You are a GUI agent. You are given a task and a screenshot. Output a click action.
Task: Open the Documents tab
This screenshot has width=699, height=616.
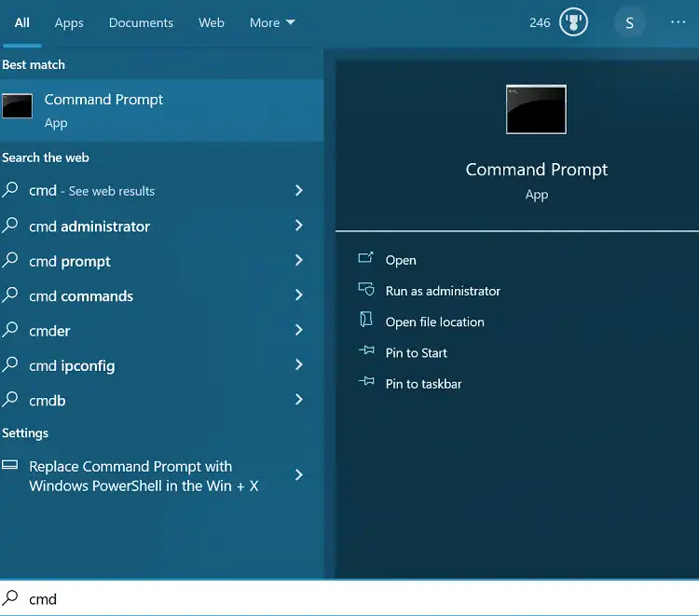click(x=141, y=22)
